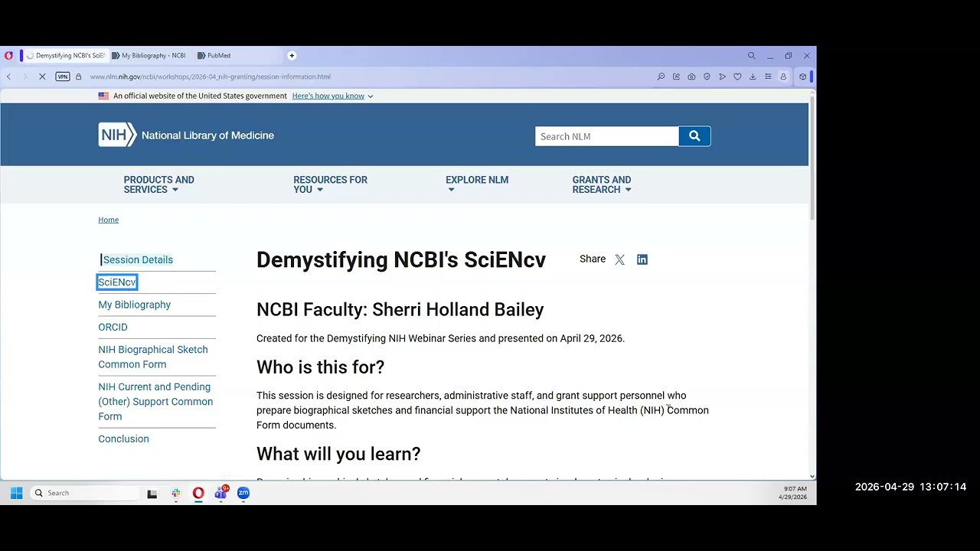Open Task View on taskbar

click(152, 494)
